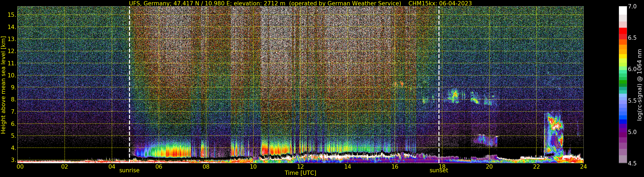Click the time axis tick 10
This screenshot has width=644, height=177.
pos(253,167)
